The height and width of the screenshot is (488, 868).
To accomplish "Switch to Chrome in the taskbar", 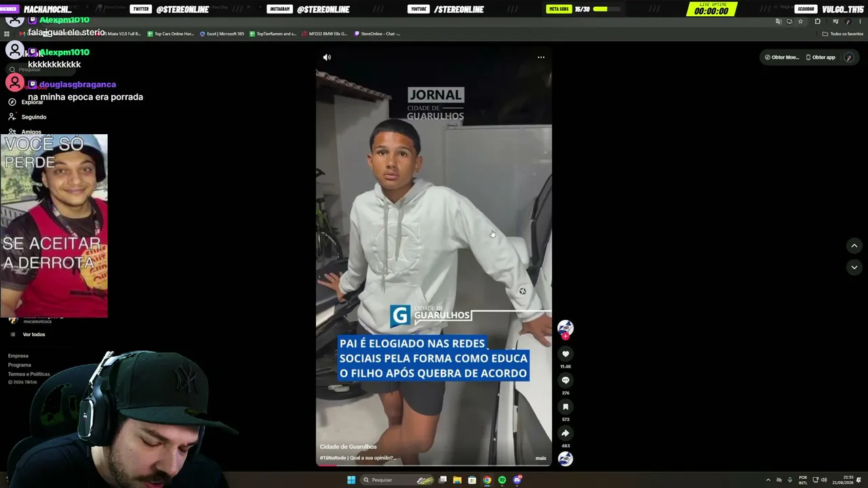I will 487,480.
